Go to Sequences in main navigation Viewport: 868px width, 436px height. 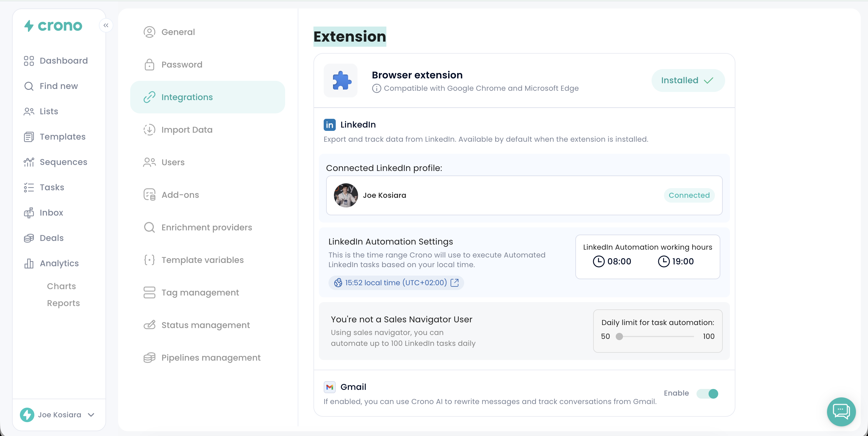[x=63, y=162]
